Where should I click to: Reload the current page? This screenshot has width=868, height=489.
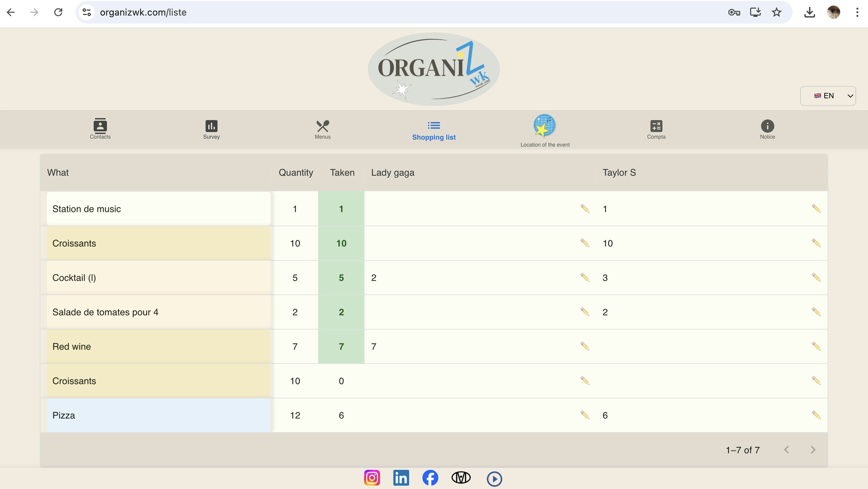(x=58, y=13)
